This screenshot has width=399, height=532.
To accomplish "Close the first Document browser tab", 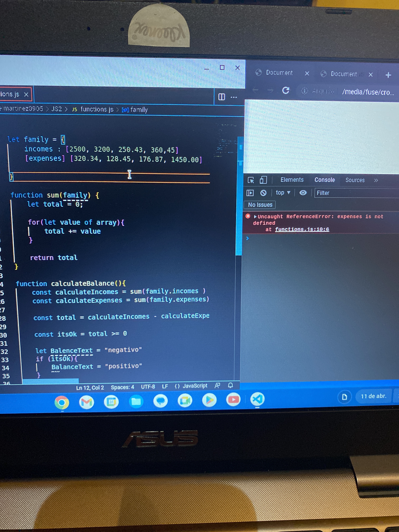I will (x=307, y=73).
